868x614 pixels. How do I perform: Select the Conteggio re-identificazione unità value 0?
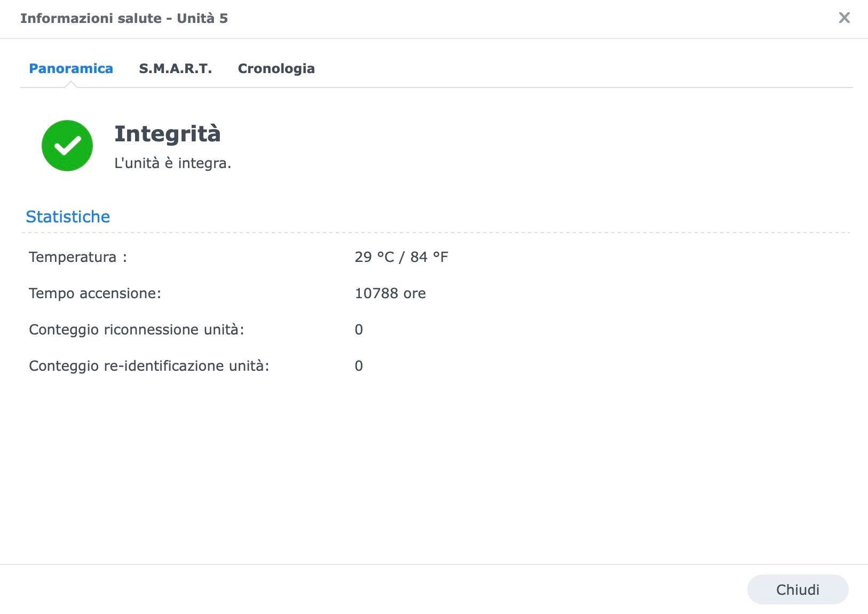coord(359,366)
